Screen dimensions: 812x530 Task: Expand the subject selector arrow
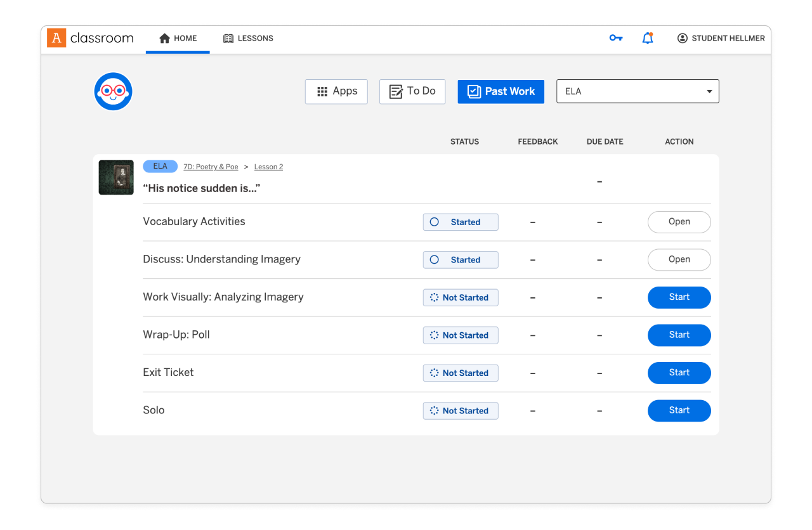tap(709, 91)
